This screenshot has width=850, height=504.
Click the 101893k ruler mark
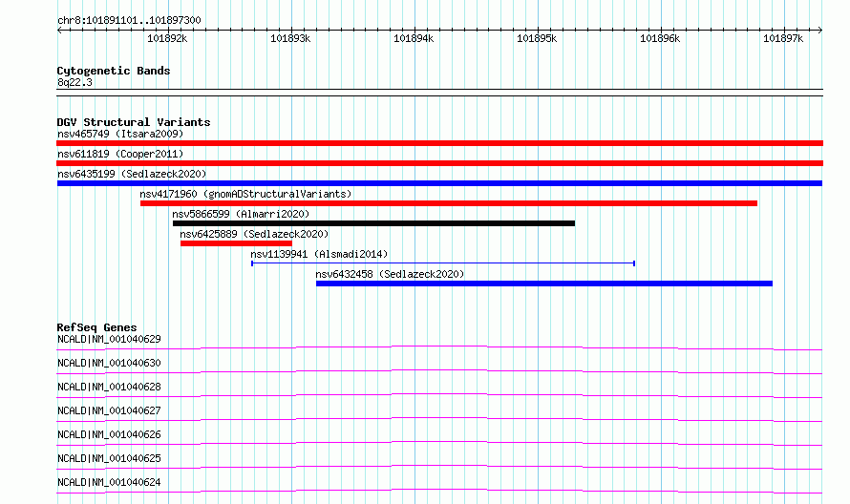(290, 38)
